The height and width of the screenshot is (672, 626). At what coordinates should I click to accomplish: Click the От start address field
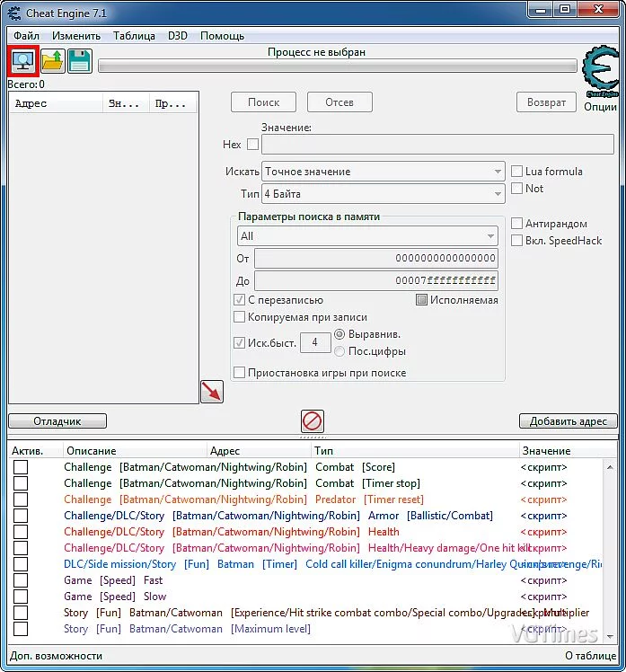[x=376, y=259]
